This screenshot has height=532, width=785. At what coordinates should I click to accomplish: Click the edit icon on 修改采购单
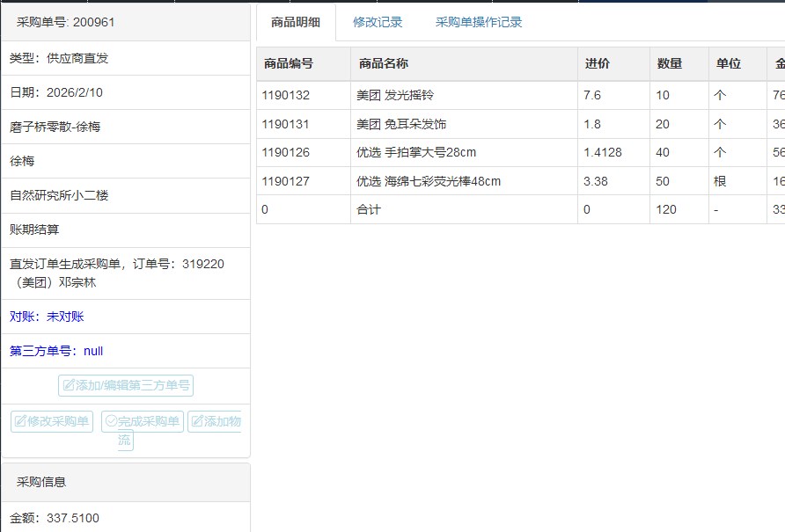tap(19, 422)
